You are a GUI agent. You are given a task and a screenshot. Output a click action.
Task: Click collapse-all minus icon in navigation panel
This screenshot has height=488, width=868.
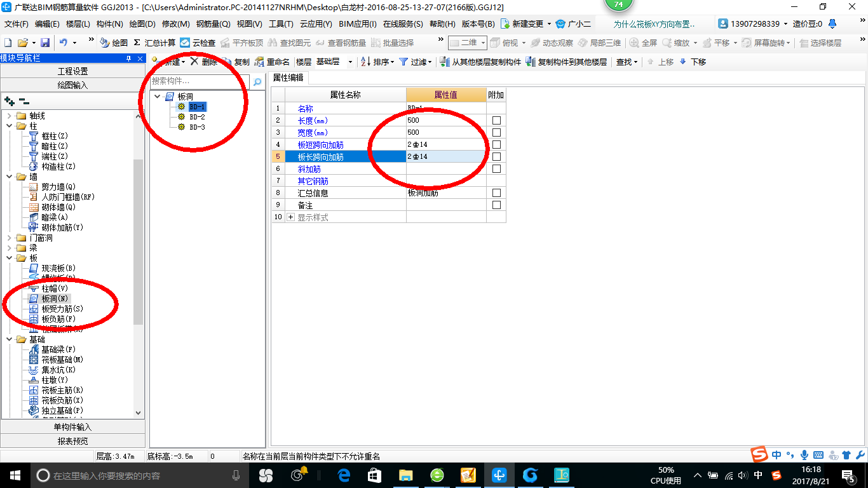(24, 101)
